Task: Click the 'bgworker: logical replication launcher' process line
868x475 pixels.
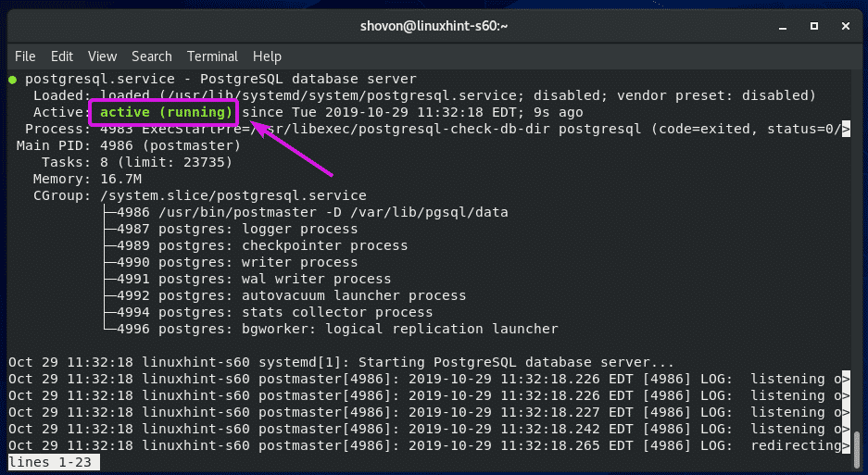Action: tap(337, 329)
